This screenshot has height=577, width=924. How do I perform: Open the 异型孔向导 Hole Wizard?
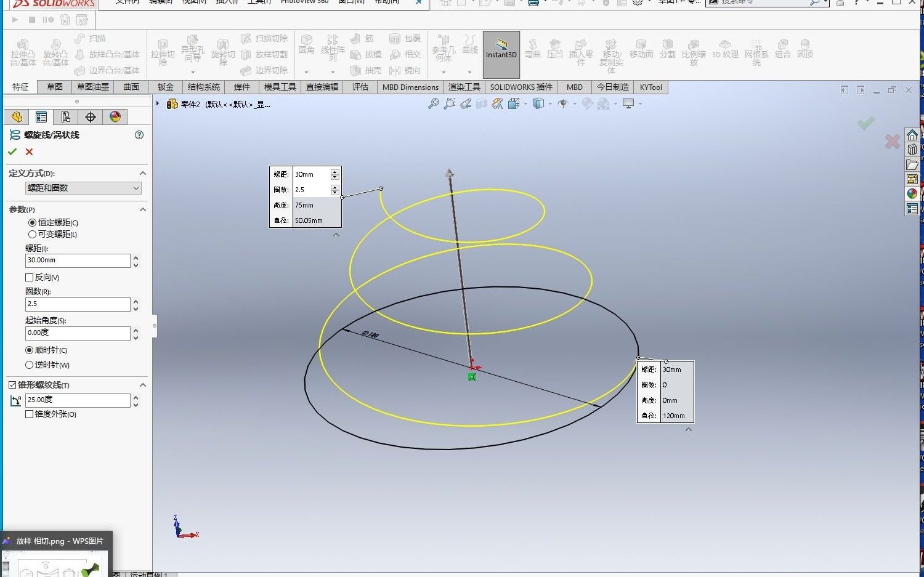point(193,50)
